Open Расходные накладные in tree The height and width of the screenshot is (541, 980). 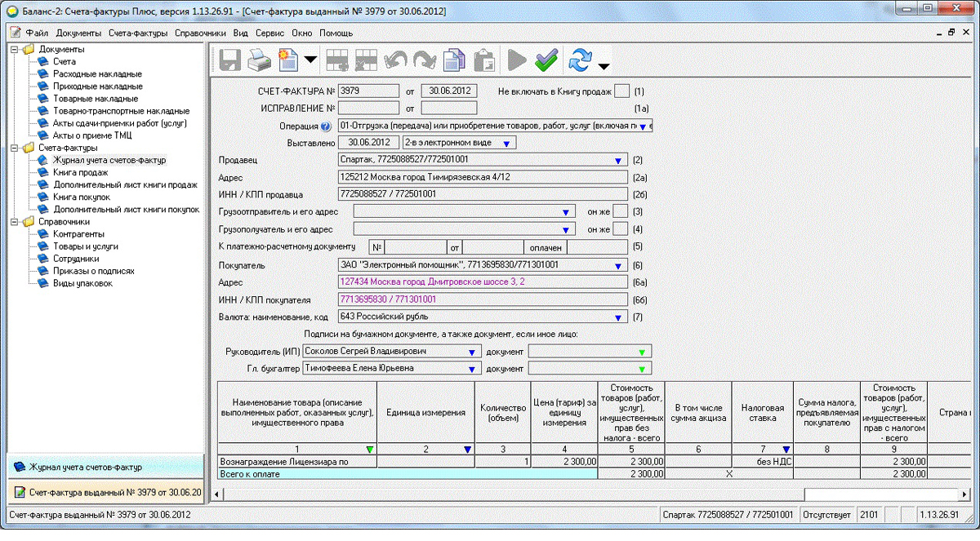pyautogui.click(x=97, y=74)
